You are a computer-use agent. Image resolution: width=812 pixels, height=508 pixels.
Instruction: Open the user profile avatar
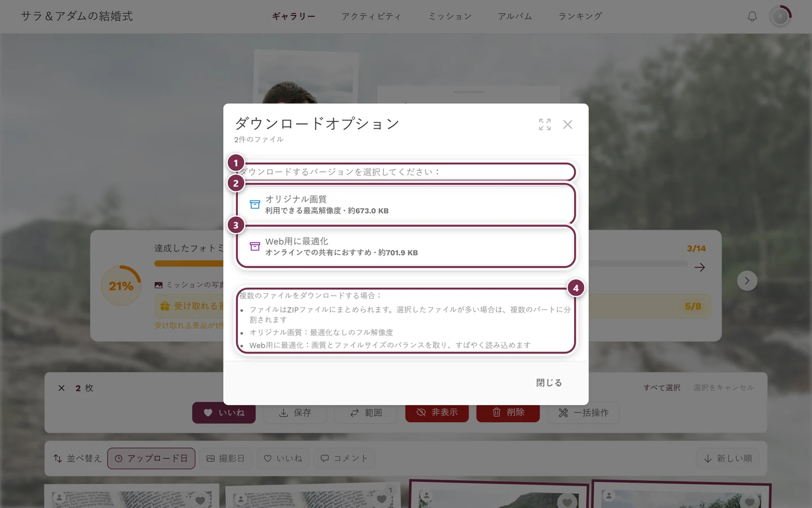click(780, 16)
